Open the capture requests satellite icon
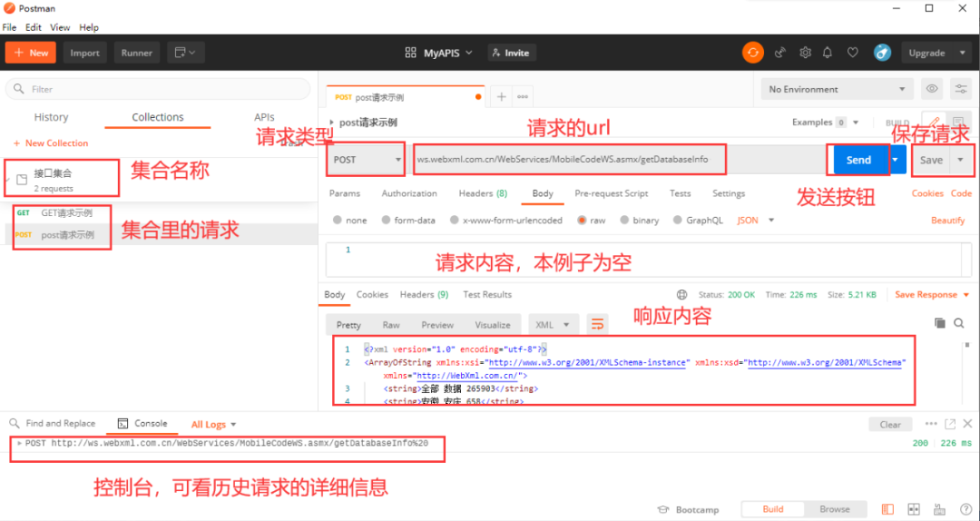This screenshot has width=980, height=521. click(x=780, y=53)
